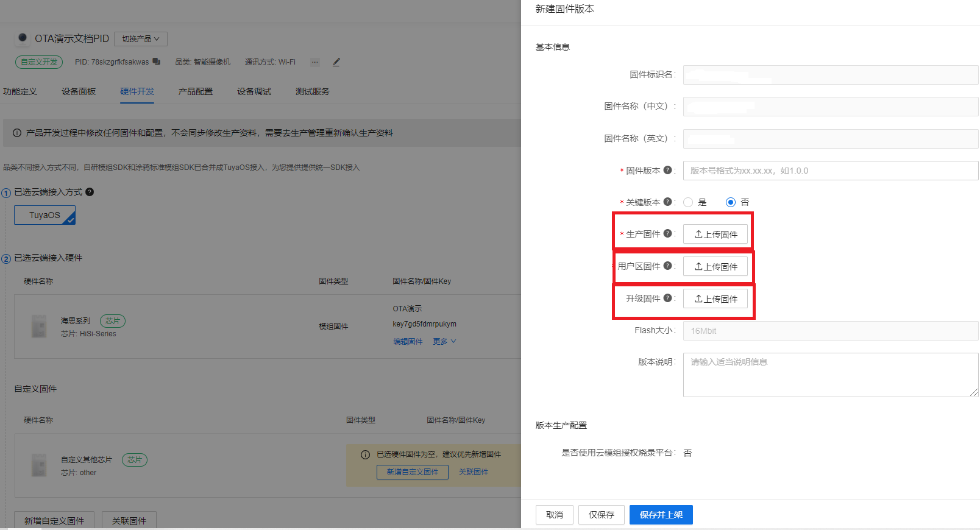
Task: Click the pencil edit icon for product info
Action: click(336, 62)
